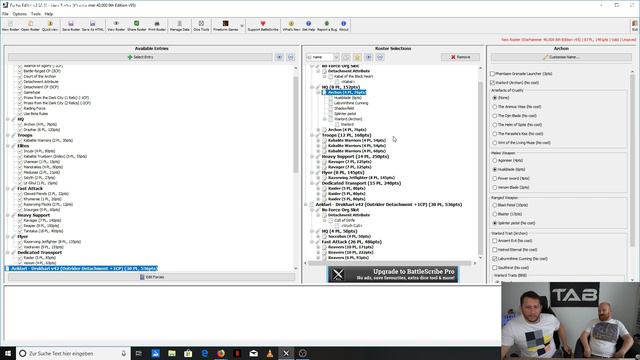This screenshot has height=360, width=640.
Task: Collapse the Elites category in Available Entries
Action: click(8, 146)
